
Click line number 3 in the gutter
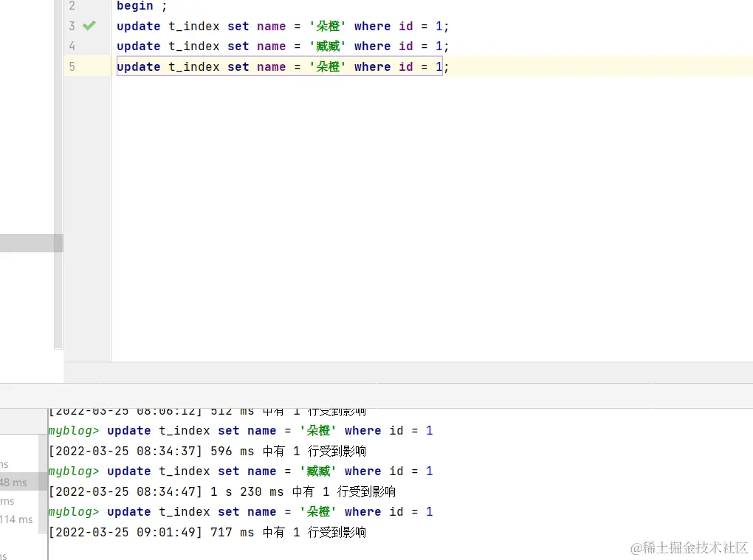72,26
